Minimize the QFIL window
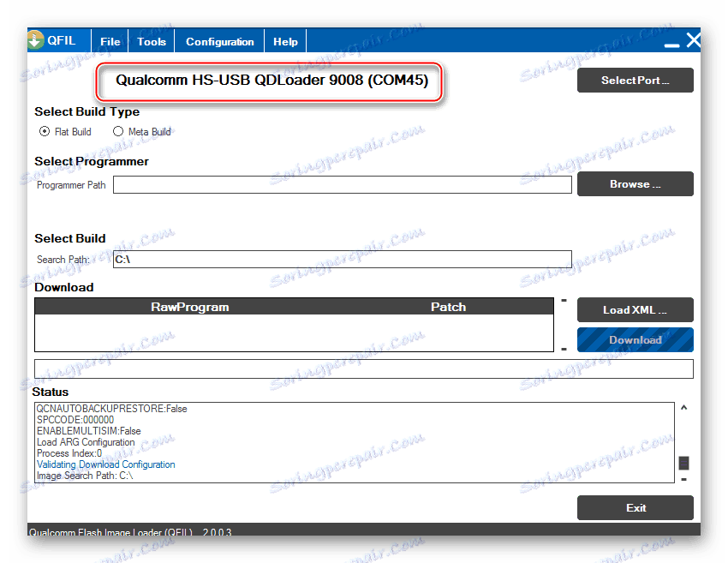This screenshot has height=563, width=728. pos(671,45)
